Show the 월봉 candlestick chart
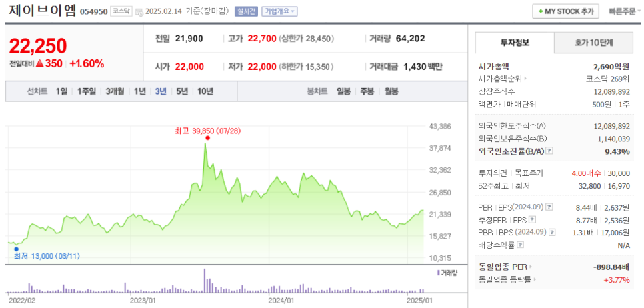Screen dimensions: 644x308 tap(391, 91)
